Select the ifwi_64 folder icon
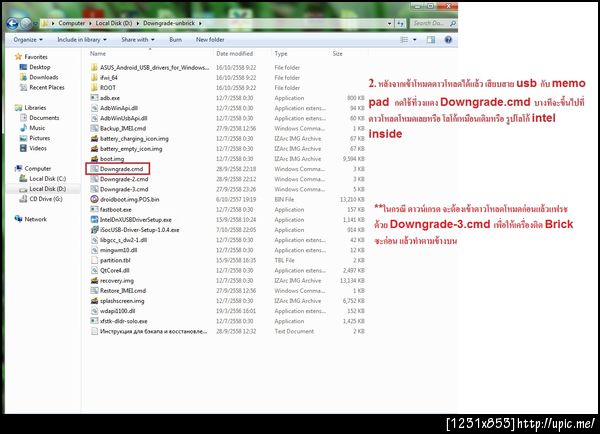The width and height of the screenshot is (600, 434). tap(94, 78)
